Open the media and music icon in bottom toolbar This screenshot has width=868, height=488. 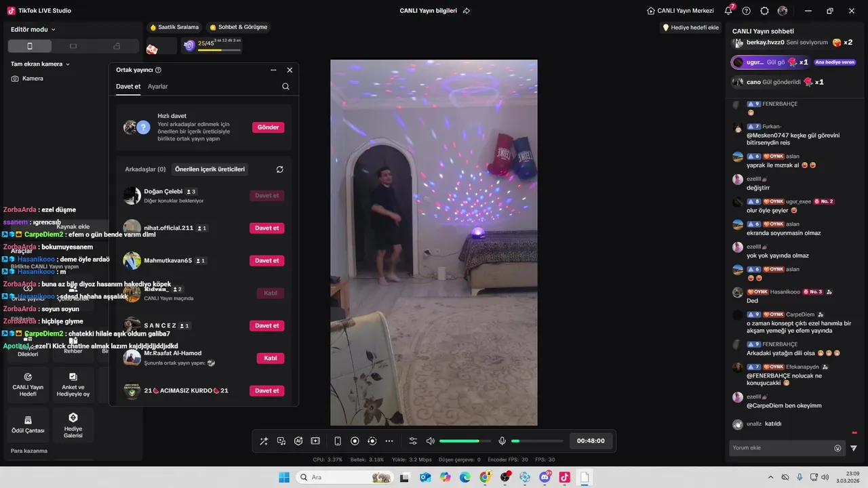pyautogui.click(x=281, y=441)
